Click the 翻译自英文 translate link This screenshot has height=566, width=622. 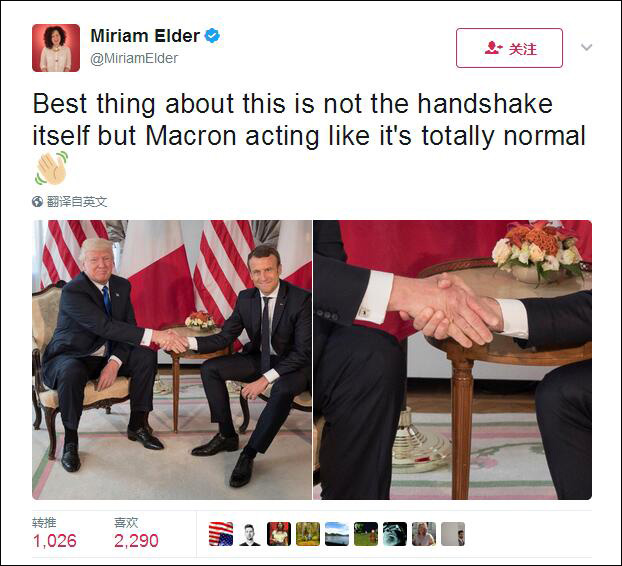point(77,201)
